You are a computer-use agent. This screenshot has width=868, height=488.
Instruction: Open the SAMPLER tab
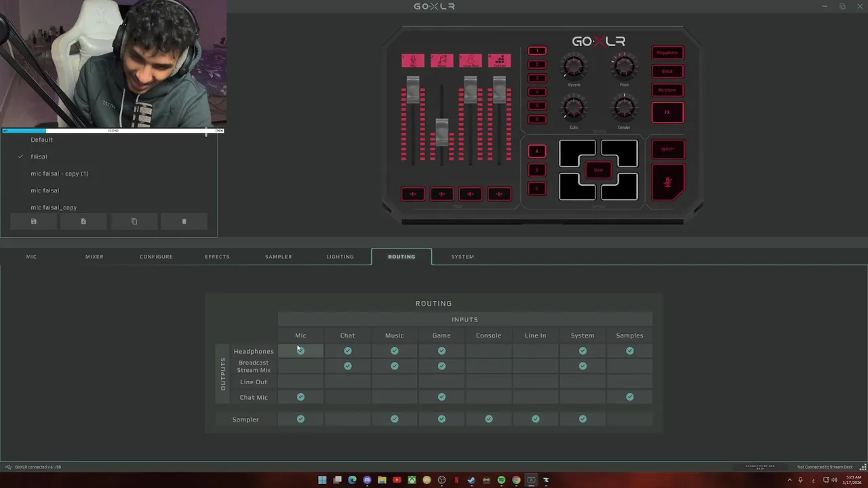click(x=278, y=257)
